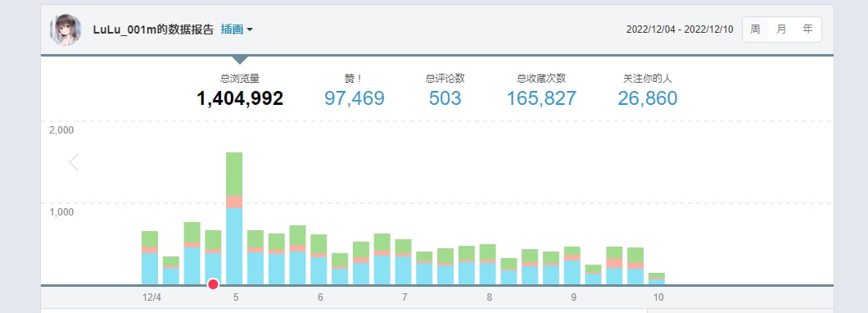Click the red timeline marker dot
The image size is (868, 313).
(213, 285)
